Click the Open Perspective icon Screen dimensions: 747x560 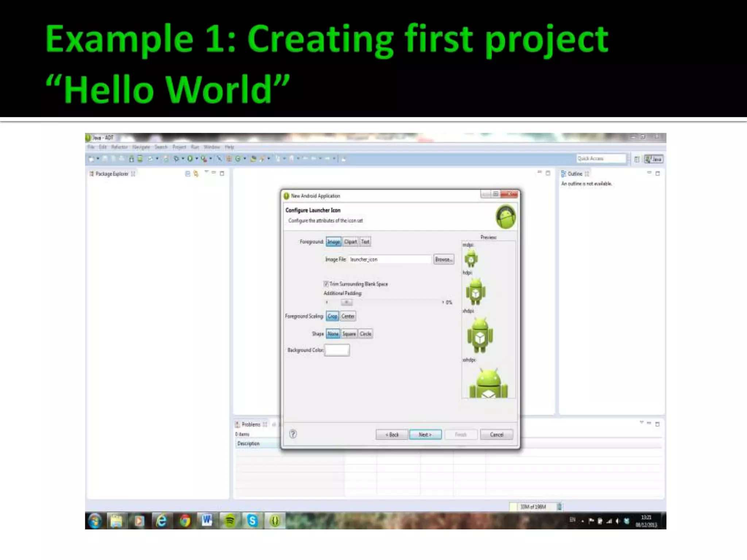click(636, 159)
